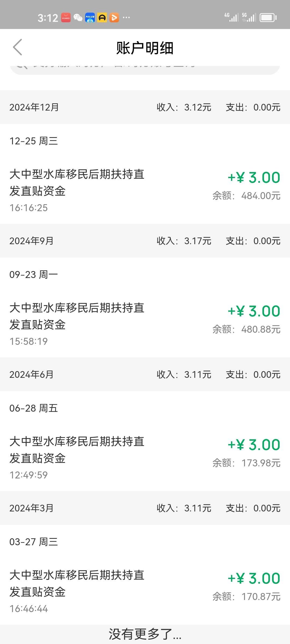Select the 2024年12月 month summary header

tap(145, 107)
